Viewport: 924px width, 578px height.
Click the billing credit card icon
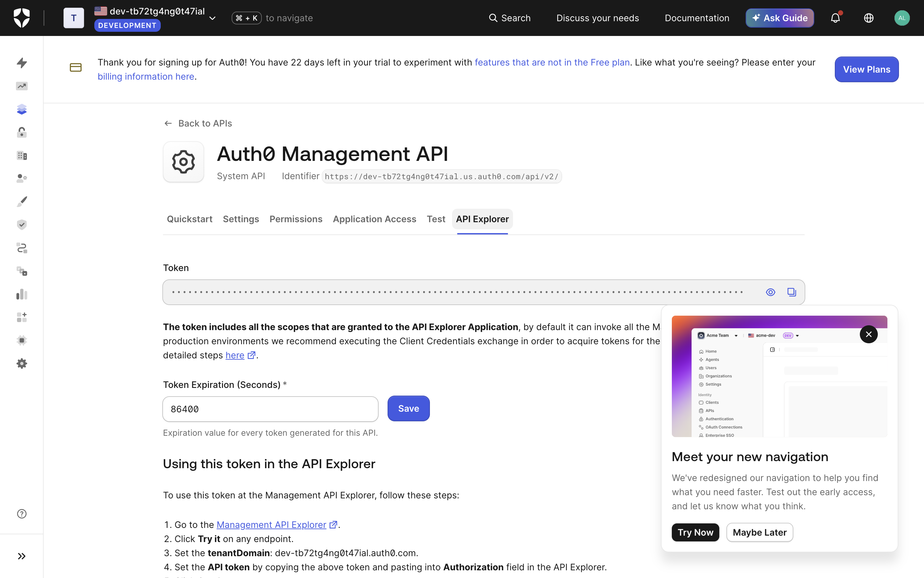(x=76, y=67)
